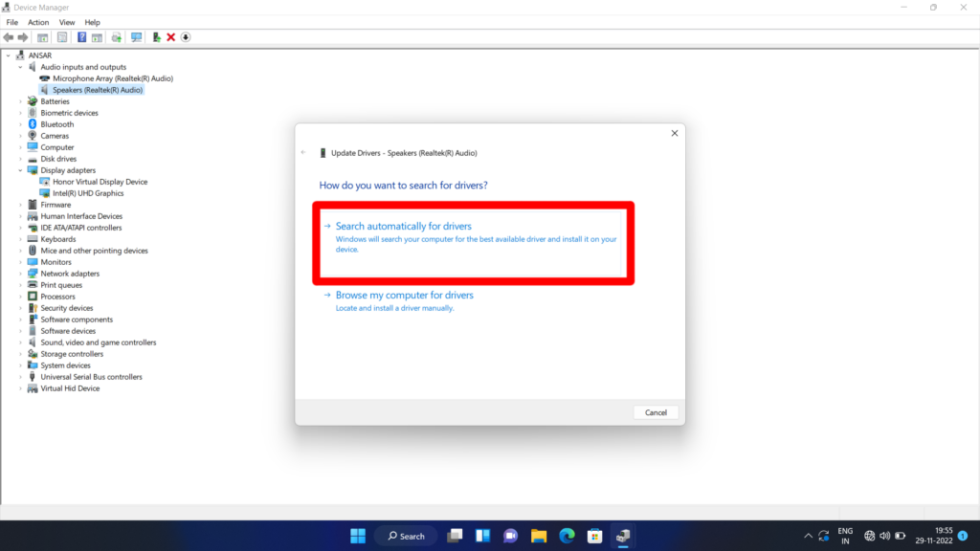Open the View menu

(66, 21)
